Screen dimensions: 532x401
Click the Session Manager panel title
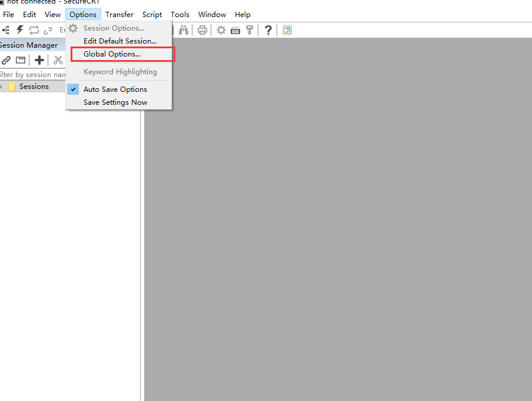tap(29, 45)
